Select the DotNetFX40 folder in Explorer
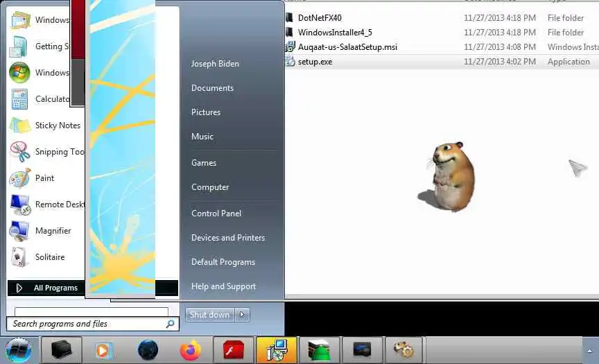Screen dimensions: 599x364 pyautogui.click(x=320, y=18)
